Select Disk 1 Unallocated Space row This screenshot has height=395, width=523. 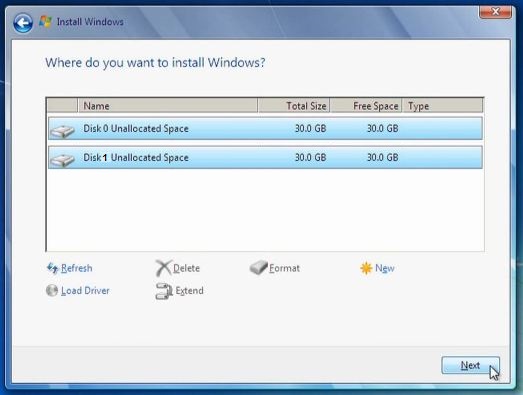(x=265, y=157)
